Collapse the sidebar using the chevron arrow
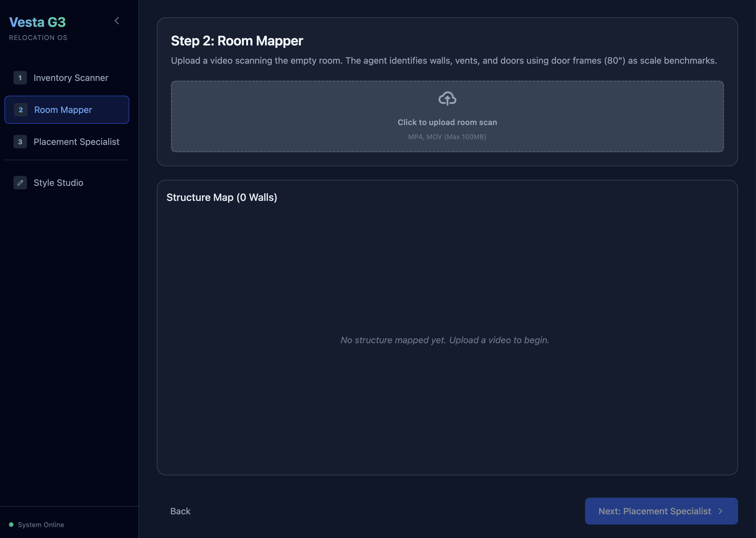 click(117, 21)
